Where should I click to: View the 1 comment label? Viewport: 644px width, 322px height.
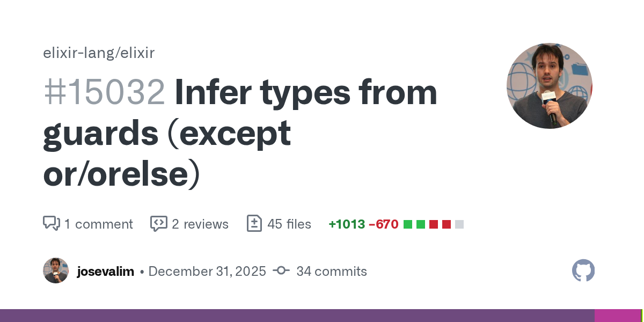[x=98, y=224]
